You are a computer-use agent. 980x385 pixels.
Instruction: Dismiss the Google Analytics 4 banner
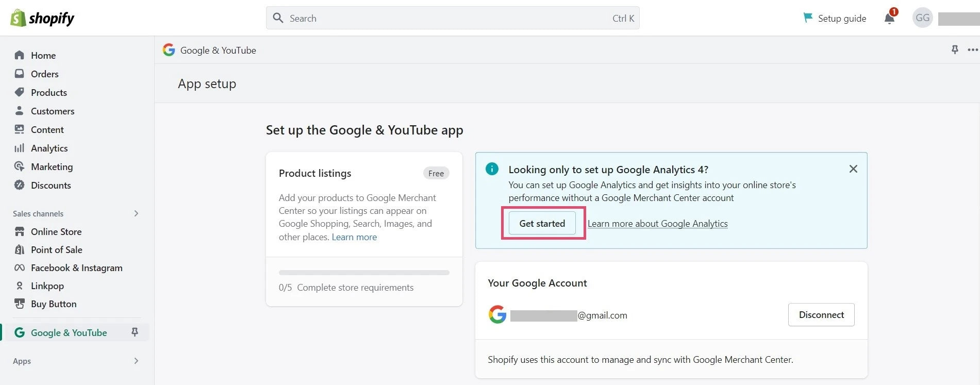coord(853,169)
